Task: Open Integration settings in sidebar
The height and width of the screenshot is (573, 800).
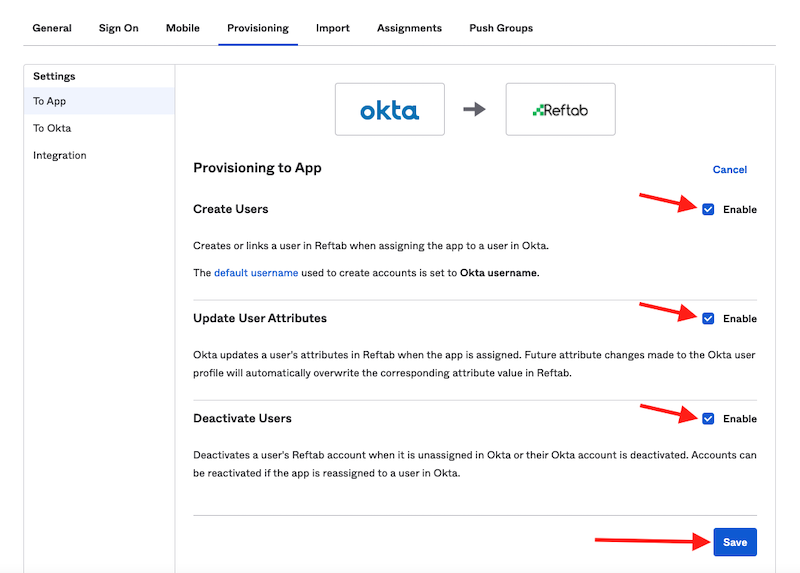Action: point(99,155)
